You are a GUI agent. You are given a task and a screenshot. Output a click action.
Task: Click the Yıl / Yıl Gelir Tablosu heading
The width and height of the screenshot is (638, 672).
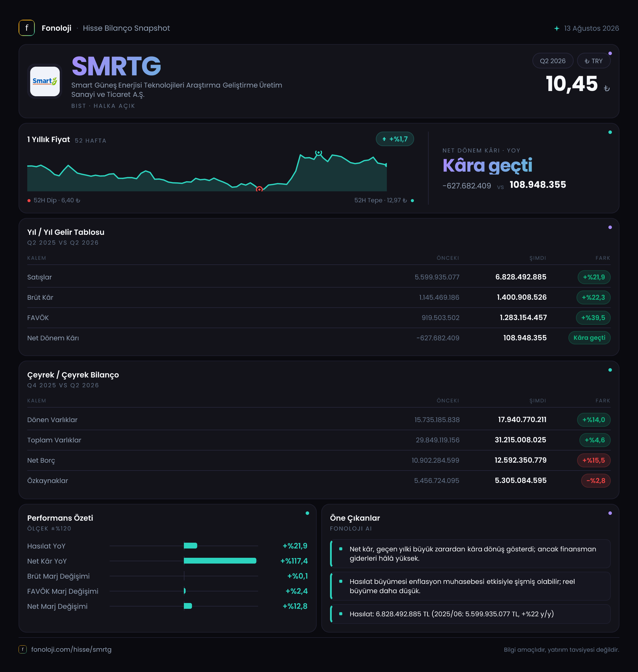click(66, 232)
